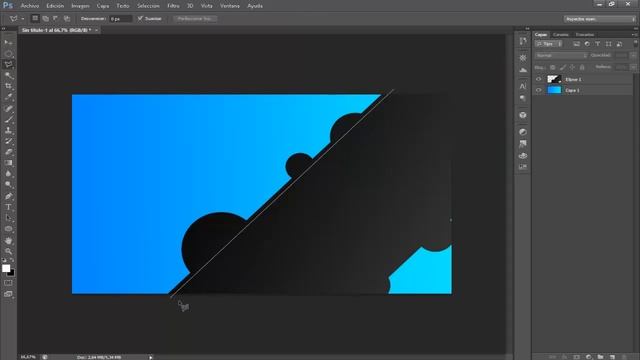Open the Relleno fill slider dropdown
The height and width of the screenshot is (360, 640).
[x=633, y=67]
